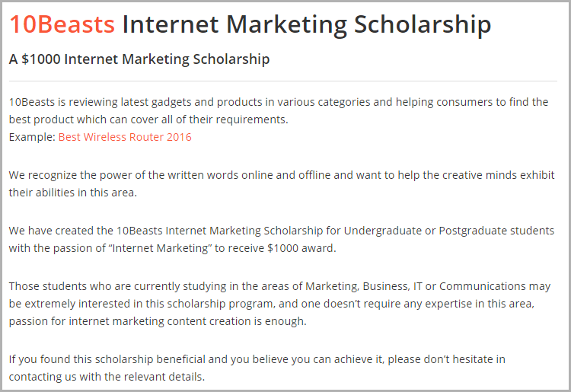Click the line their abilities in this area
The height and width of the screenshot is (392, 571).
click(73, 193)
